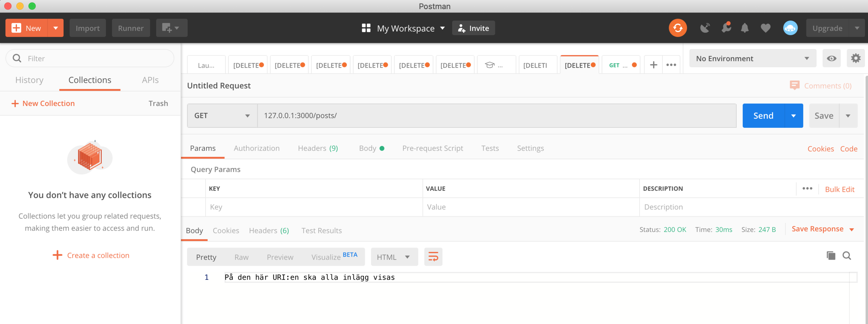The height and width of the screenshot is (324, 868).
Task: Switch to the APIs tab
Action: click(150, 80)
